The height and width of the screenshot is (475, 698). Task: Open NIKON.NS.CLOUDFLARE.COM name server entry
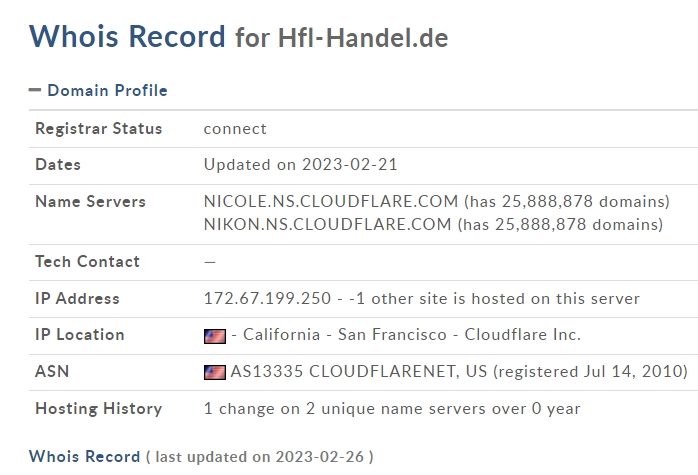pyautogui.click(x=327, y=224)
